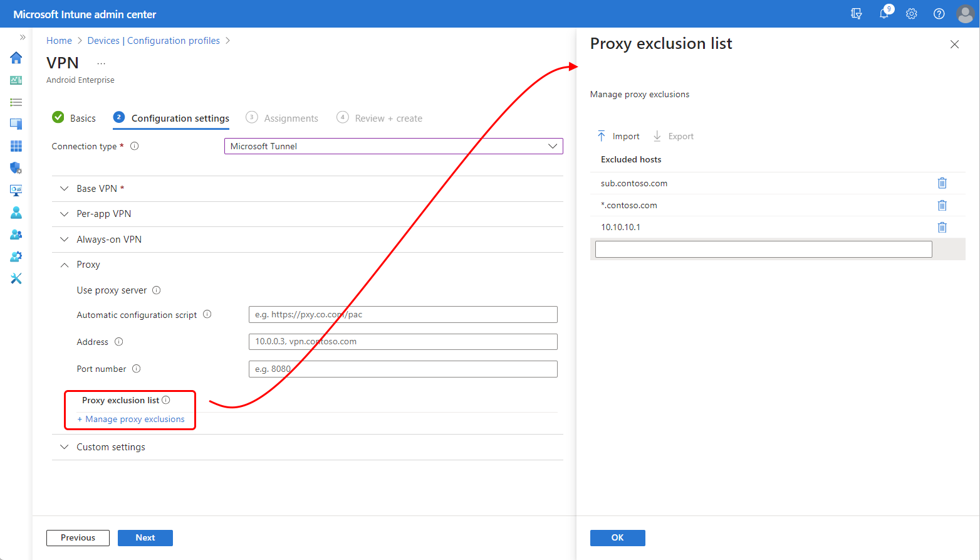The width and height of the screenshot is (980, 560).
Task: Focus the Automatic configuration script field
Action: pyautogui.click(x=403, y=315)
